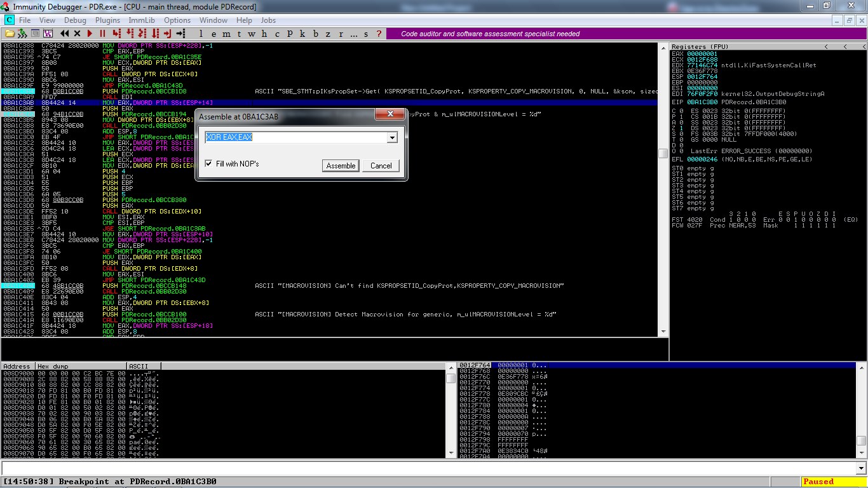868x488 pixels.
Task: Select the EIP 0BA1C3B0 register row
Action: click(729, 102)
